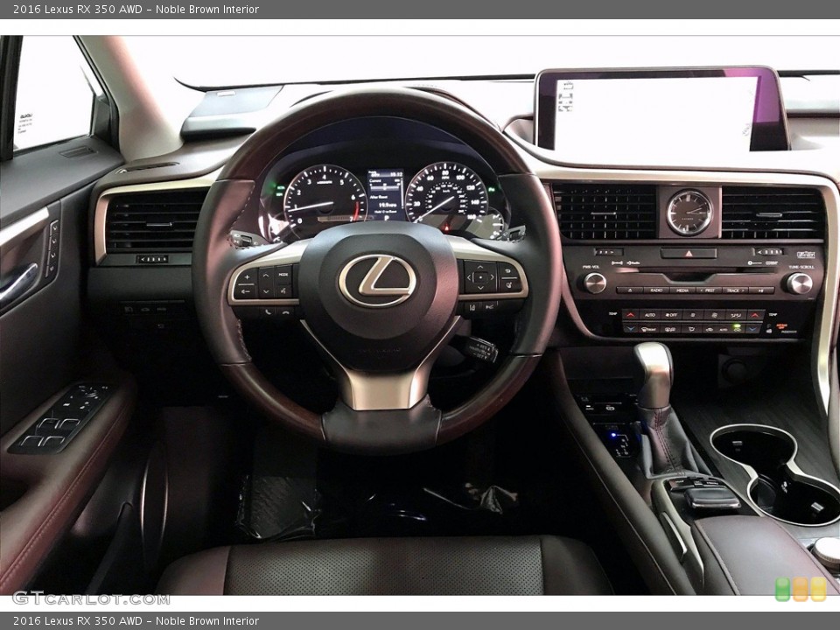Select the RADIO button on the audio panel
840x630 pixels.
tap(657, 290)
